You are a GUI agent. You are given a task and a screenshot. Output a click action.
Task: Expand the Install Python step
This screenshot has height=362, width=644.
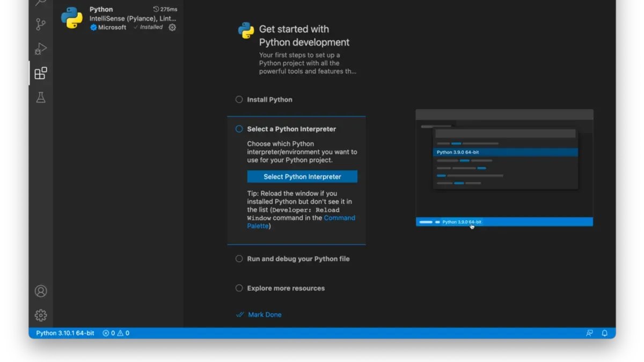(x=269, y=100)
